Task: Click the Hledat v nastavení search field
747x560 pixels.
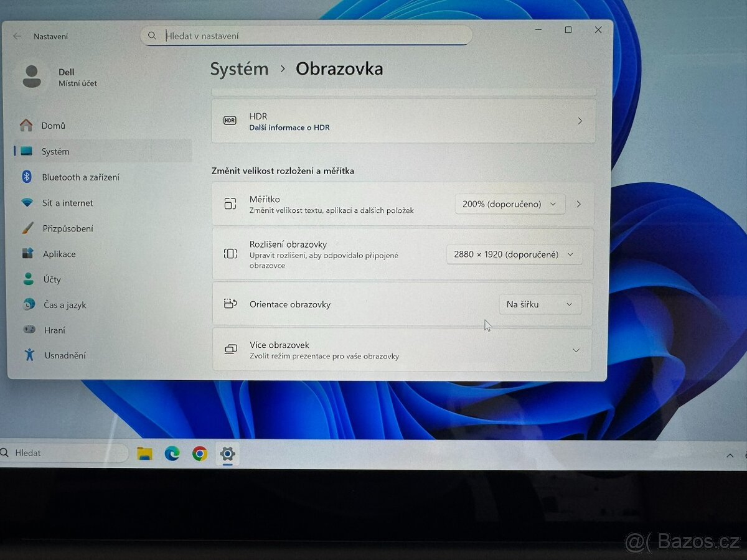Action: (x=311, y=36)
